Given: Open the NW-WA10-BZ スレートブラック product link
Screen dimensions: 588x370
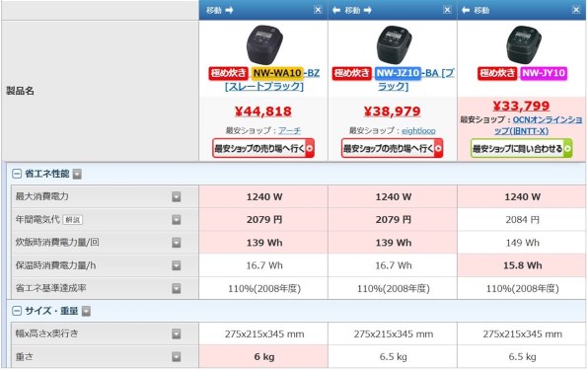Looking at the screenshot, I should click(x=264, y=79).
